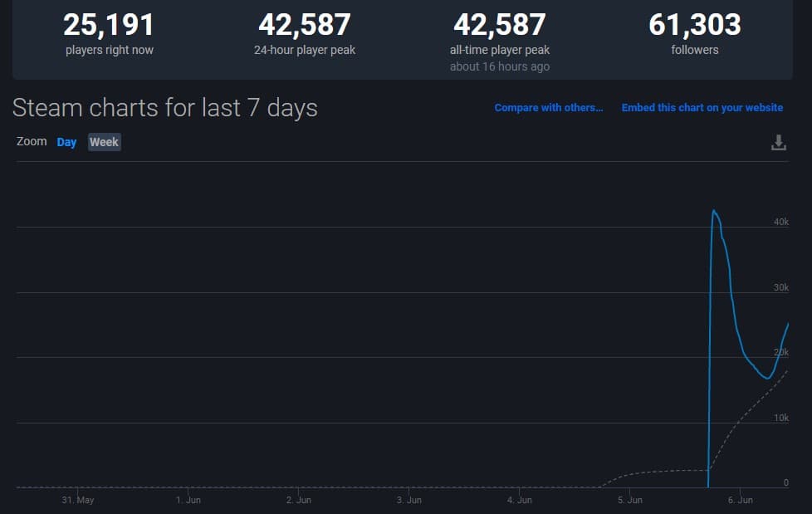This screenshot has width=812, height=514.
Task: Click the 3. Jun axis label
Action: click(408, 500)
